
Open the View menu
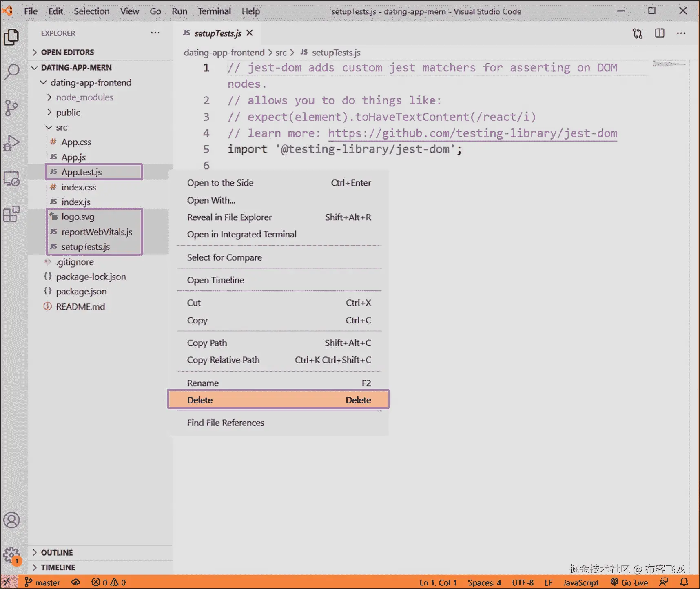tap(129, 11)
